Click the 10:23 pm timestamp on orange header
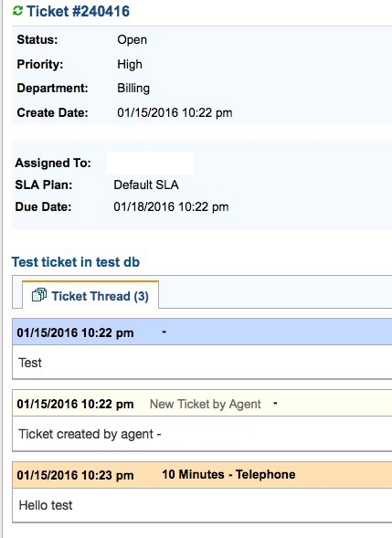This screenshot has height=538, width=392. (75, 475)
